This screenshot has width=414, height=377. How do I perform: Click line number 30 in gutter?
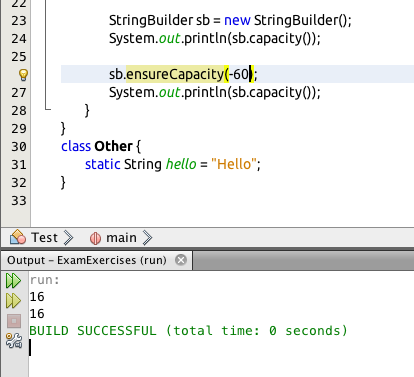tap(19, 147)
